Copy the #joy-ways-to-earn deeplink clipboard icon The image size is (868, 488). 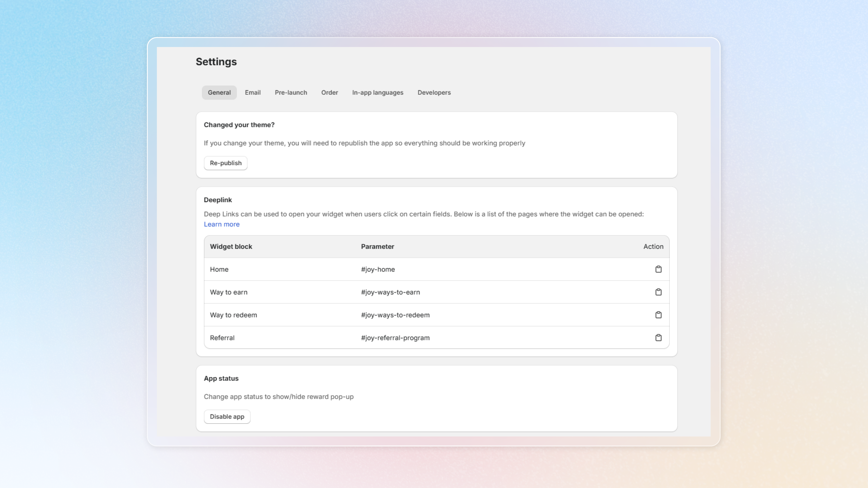tap(658, 292)
